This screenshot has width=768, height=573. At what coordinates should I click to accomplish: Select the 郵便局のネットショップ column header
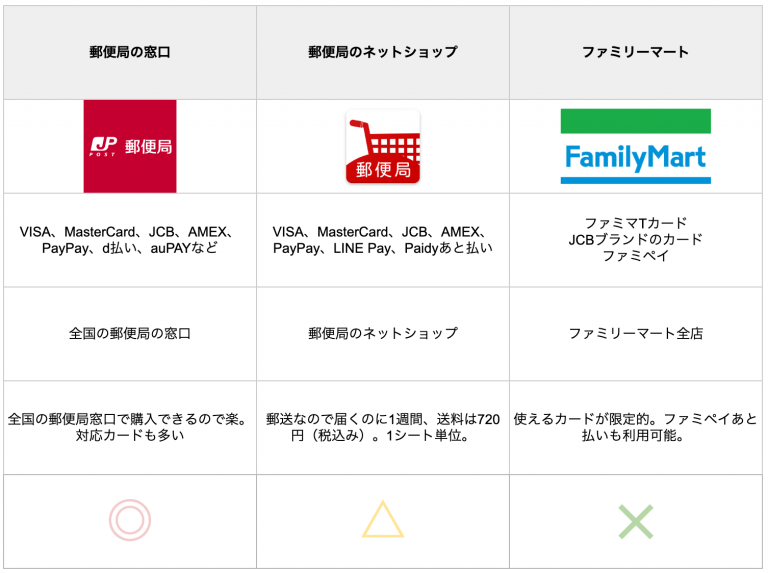[x=383, y=52]
